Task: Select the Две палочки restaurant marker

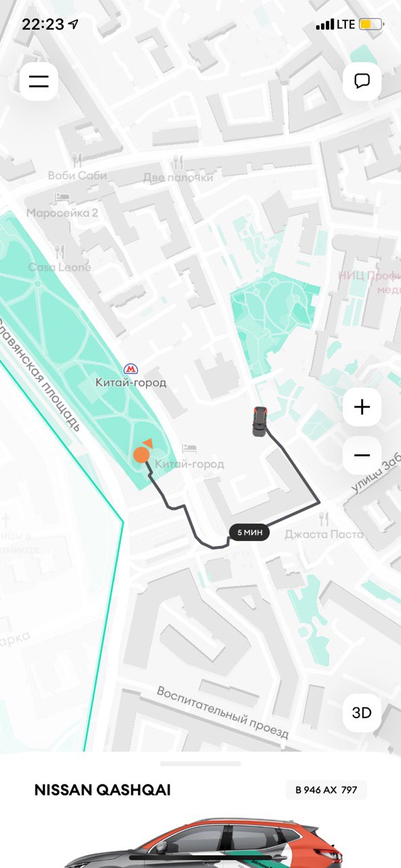Action: [178, 162]
